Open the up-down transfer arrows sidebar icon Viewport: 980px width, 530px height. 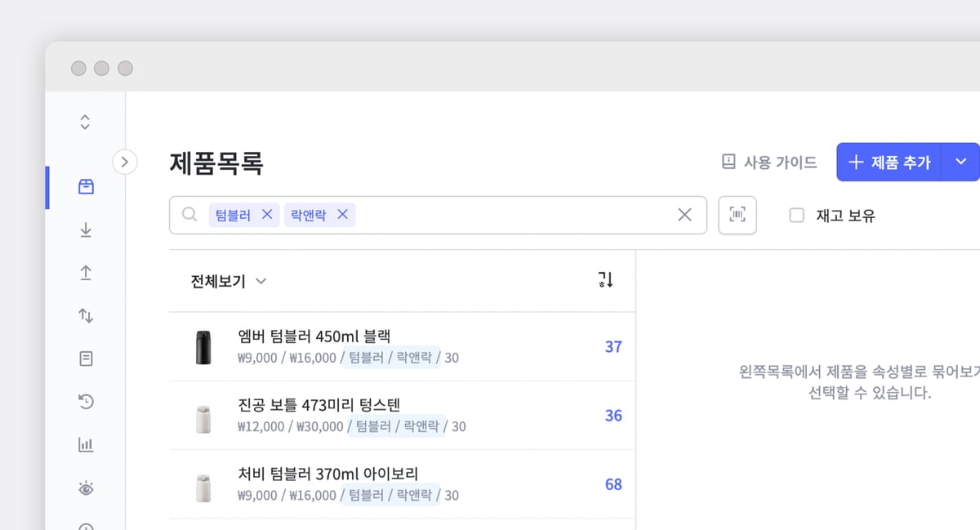click(86, 315)
